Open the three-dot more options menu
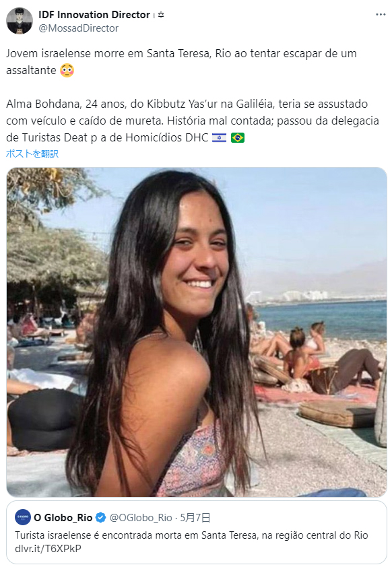This screenshot has height=569, width=392. click(381, 15)
